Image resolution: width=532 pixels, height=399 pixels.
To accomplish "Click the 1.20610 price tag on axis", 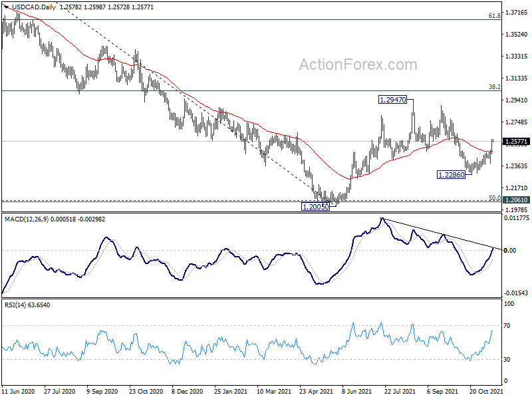I will coord(517,199).
